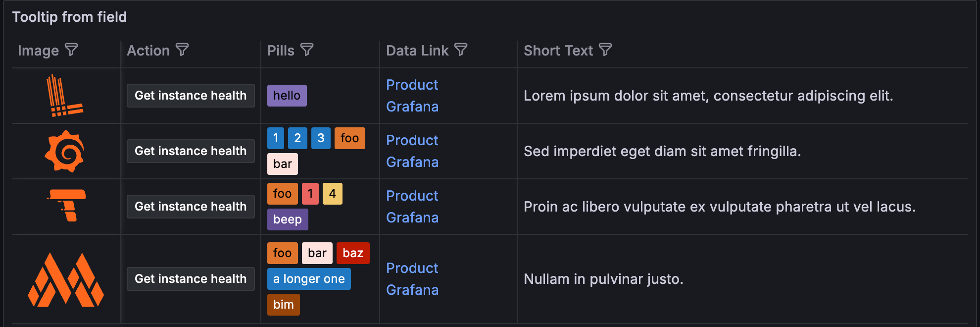Screen dimensions: 980x327
Task: Click the Grafana swirl logo image
Action: click(64, 151)
